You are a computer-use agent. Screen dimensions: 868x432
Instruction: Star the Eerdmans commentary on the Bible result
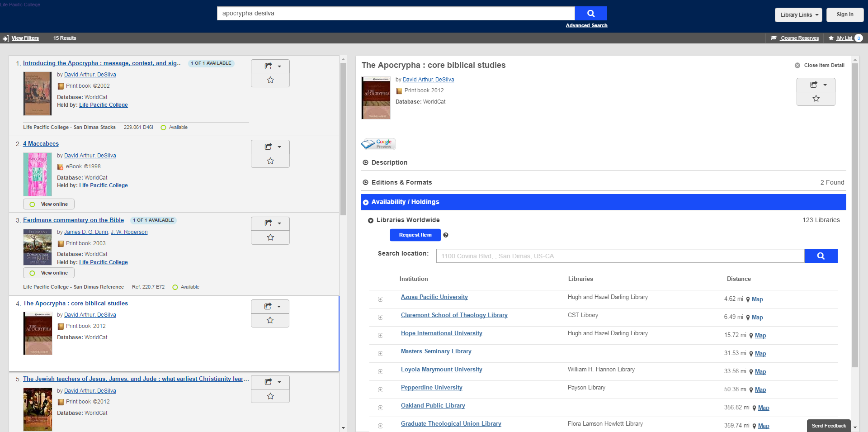[x=270, y=237]
